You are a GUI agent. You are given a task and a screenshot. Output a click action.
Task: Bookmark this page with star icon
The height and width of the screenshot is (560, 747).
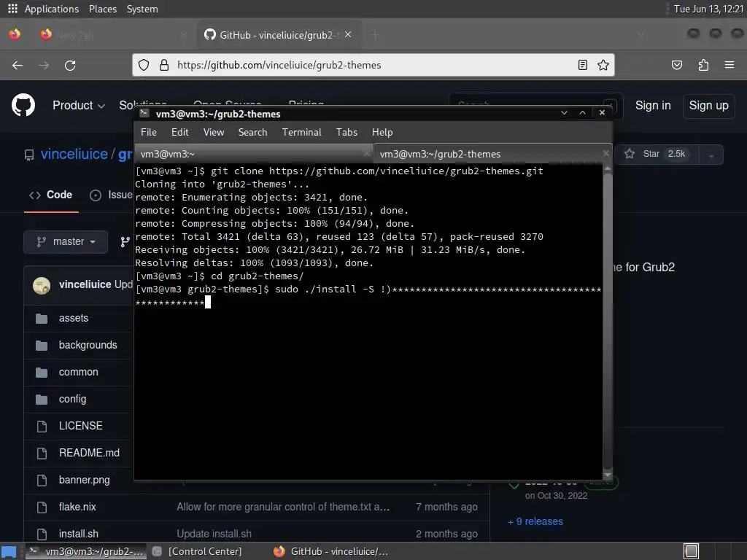click(603, 65)
